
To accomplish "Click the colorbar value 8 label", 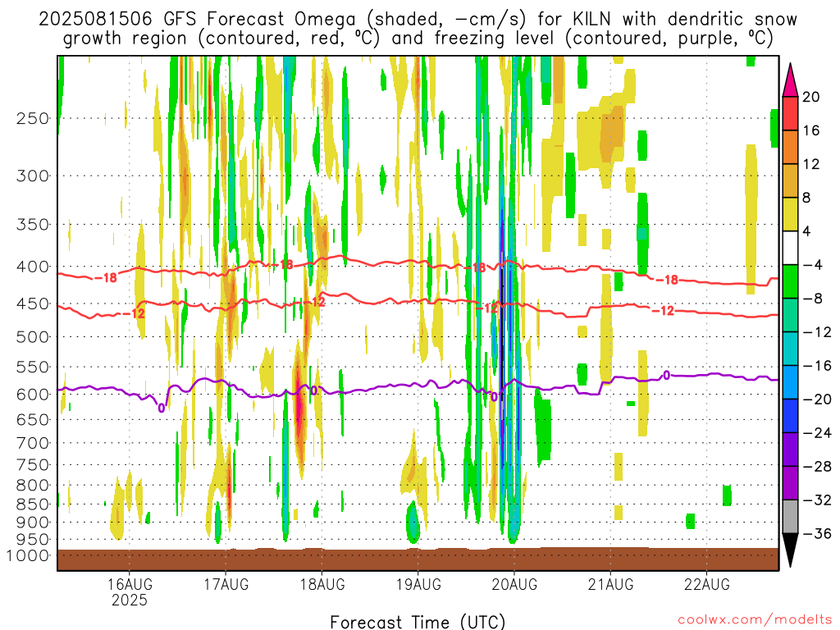I will 807,198.
